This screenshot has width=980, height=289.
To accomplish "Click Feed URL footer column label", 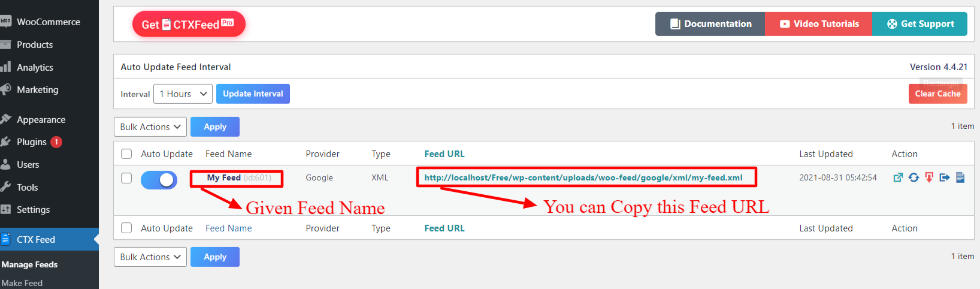I will (444, 228).
